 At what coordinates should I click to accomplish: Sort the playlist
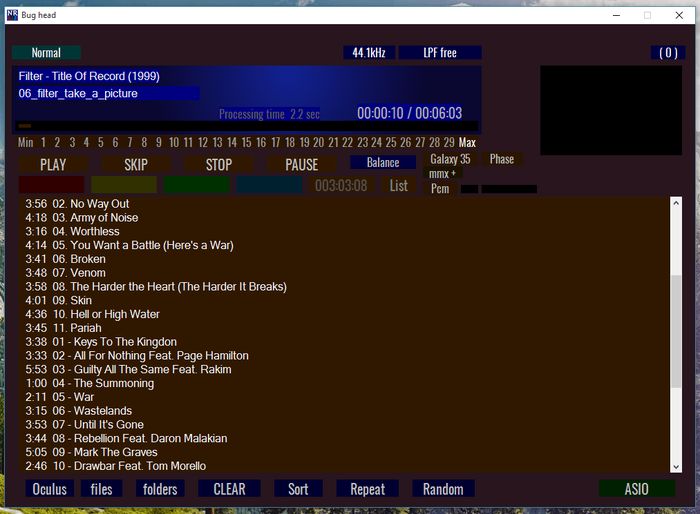(298, 489)
